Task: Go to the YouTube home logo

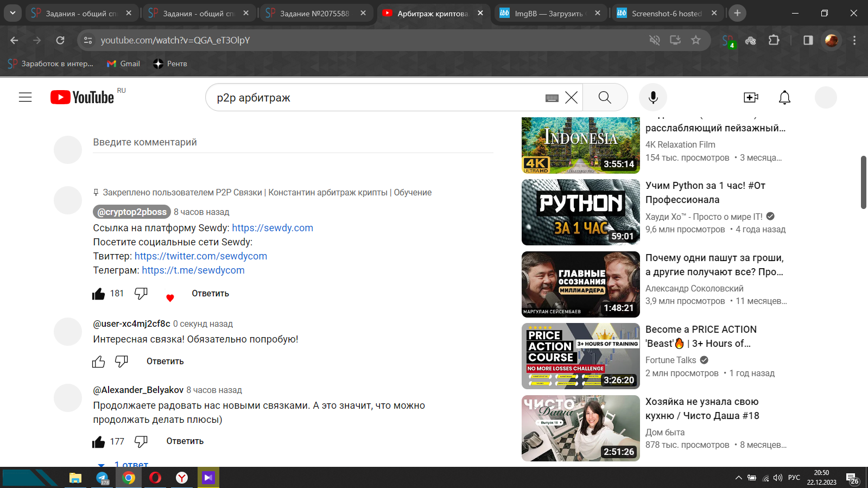Action: (x=83, y=97)
